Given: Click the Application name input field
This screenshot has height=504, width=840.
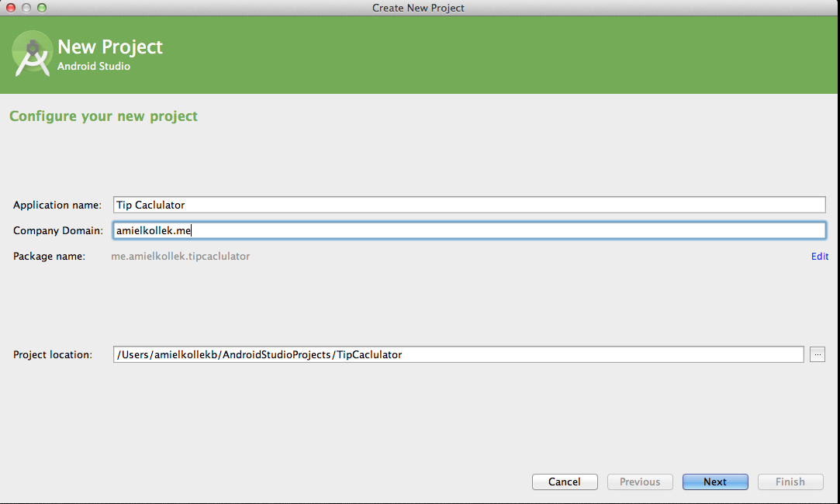Looking at the screenshot, I should (469, 205).
